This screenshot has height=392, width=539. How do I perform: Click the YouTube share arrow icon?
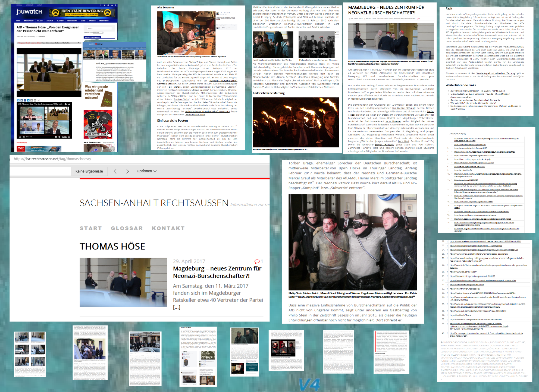pos(69,104)
